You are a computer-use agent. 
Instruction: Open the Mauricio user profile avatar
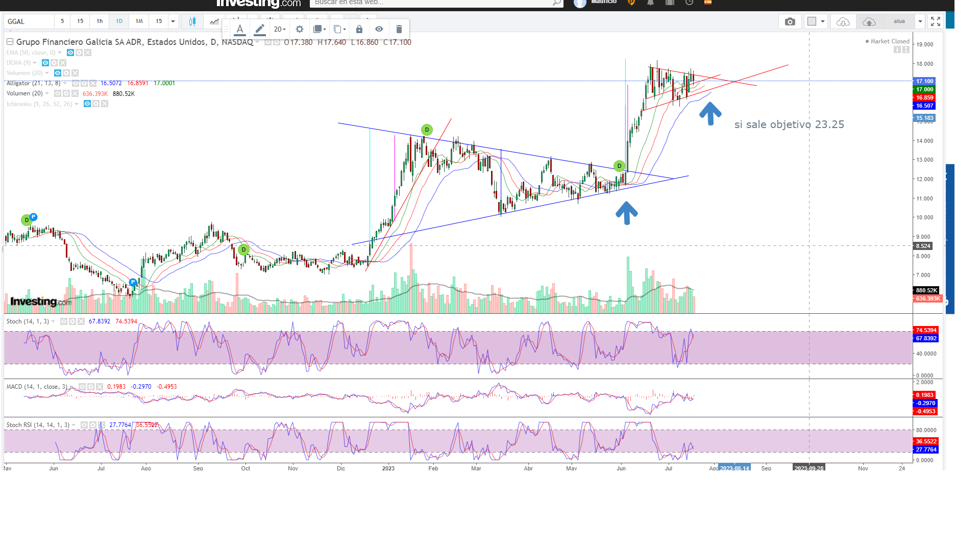point(580,3)
